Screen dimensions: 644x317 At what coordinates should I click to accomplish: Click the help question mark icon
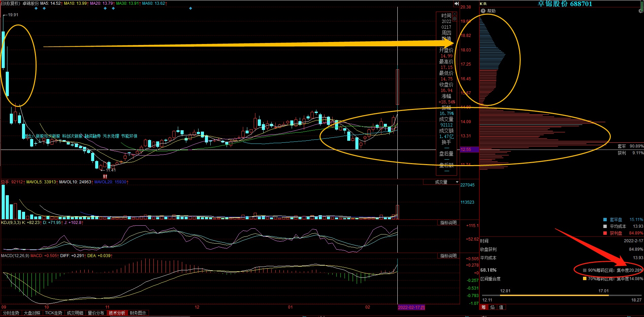(483, 11)
